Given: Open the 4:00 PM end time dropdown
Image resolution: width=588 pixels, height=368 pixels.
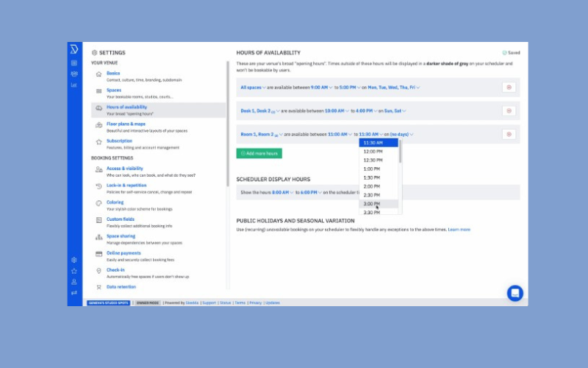Looking at the screenshot, I should (x=366, y=111).
